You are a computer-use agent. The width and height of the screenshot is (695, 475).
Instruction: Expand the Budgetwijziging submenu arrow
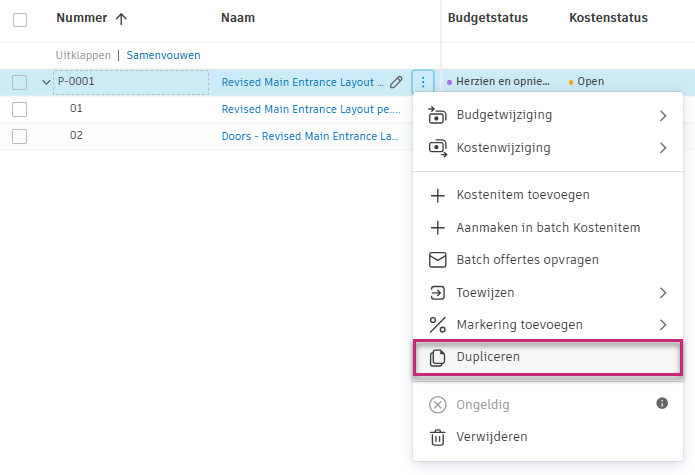click(663, 116)
